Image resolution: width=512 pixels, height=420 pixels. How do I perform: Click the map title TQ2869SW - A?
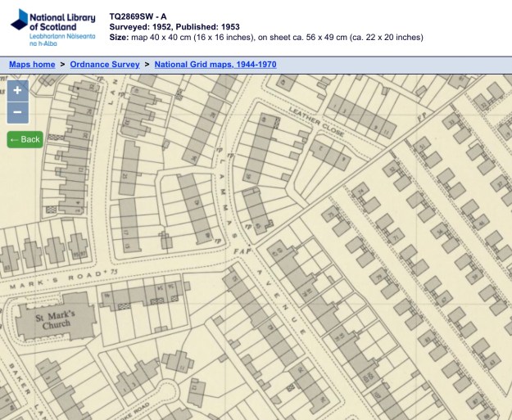(138, 16)
